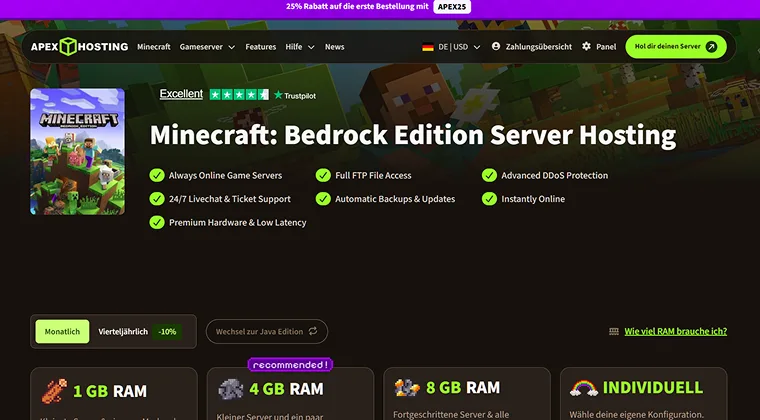Click the Panel gear icon
The height and width of the screenshot is (420, 760).
(587, 47)
